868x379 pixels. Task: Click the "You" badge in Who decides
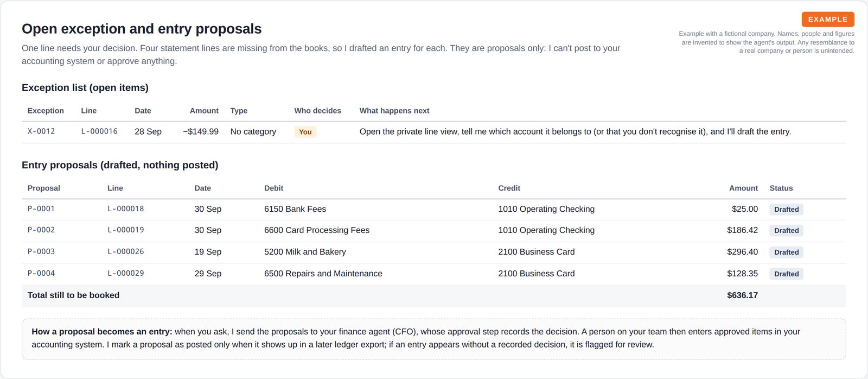[305, 132]
